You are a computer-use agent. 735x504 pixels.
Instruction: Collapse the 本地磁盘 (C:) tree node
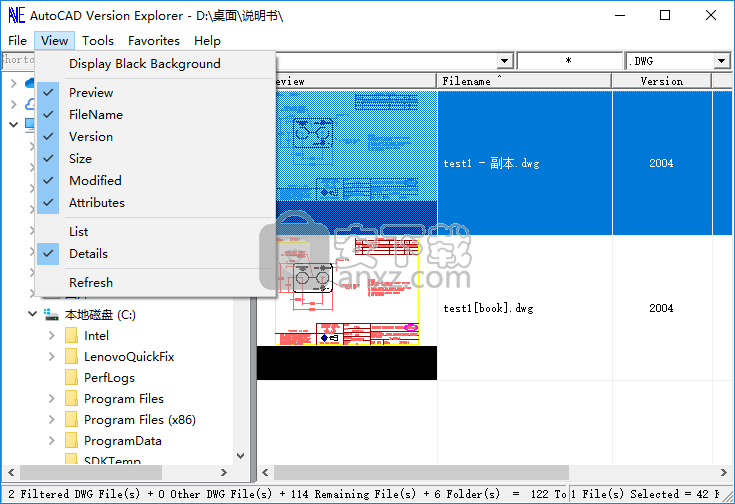click(x=32, y=314)
